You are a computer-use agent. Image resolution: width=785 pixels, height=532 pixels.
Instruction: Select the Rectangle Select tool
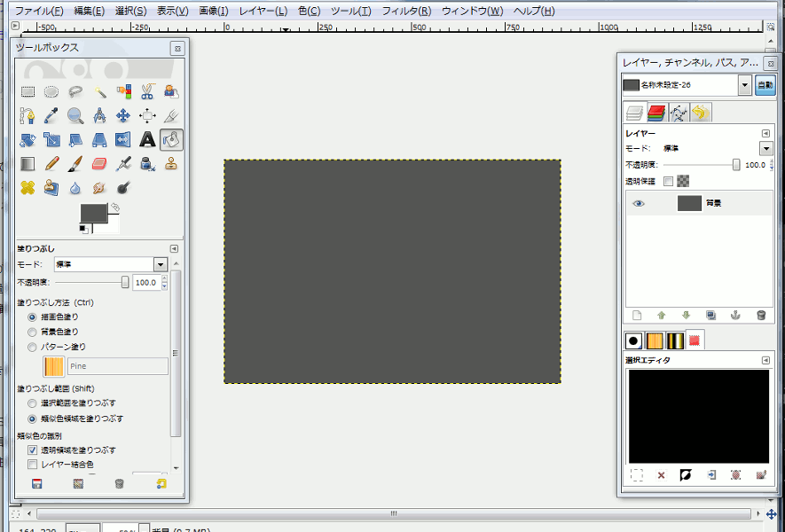click(x=28, y=91)
